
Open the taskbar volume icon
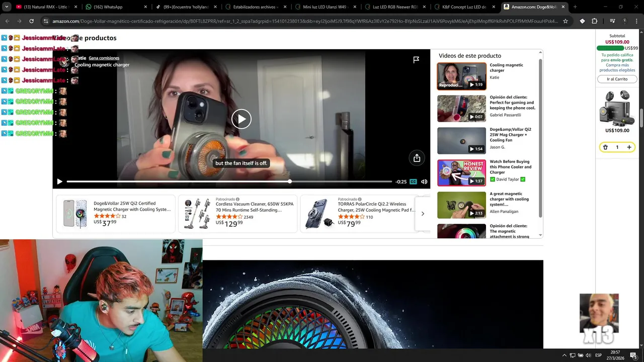click(588, 355)
